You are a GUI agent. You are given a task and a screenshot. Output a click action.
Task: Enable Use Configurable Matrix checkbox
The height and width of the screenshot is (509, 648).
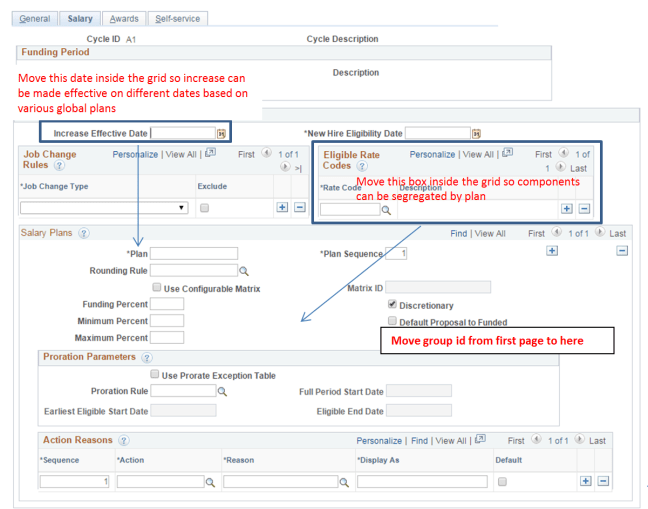click(x=156, y=288)
